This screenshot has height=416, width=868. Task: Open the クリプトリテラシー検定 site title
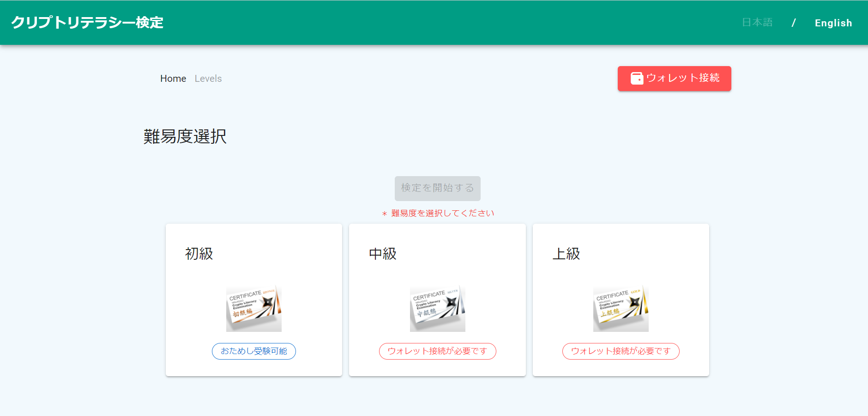coord(87,23)
